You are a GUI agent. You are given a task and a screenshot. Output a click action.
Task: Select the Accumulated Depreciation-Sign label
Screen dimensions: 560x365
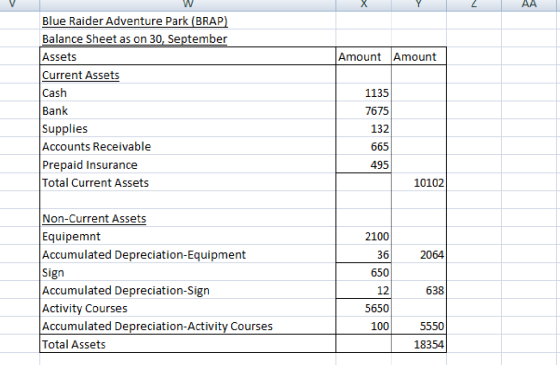coord(188,290)
